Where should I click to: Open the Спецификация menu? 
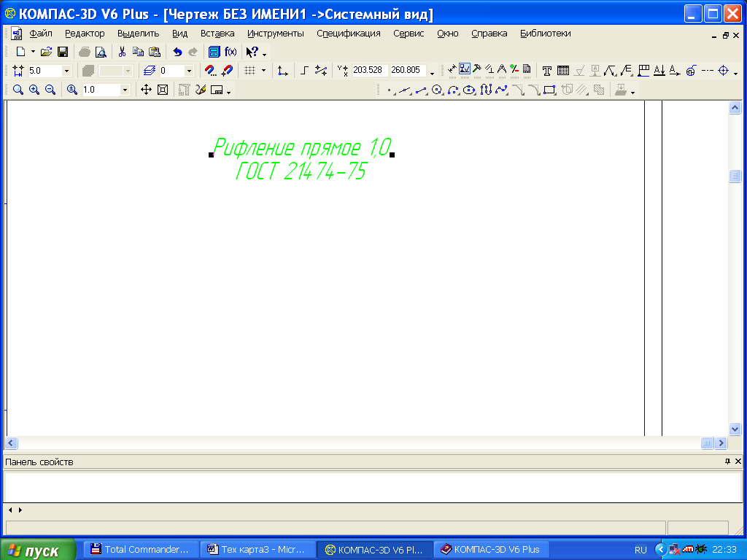tap(349, 34)
